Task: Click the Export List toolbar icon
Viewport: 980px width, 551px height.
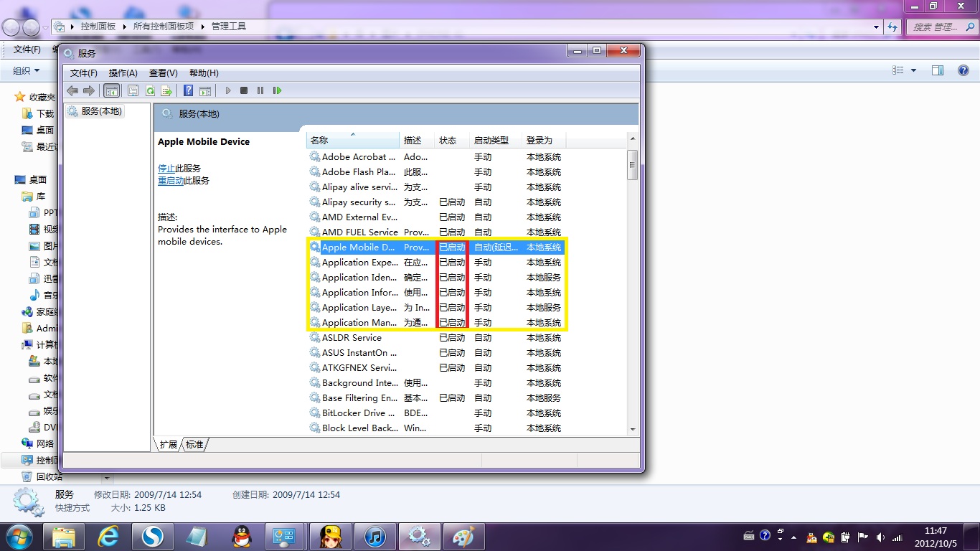Action: click(166, 90)
